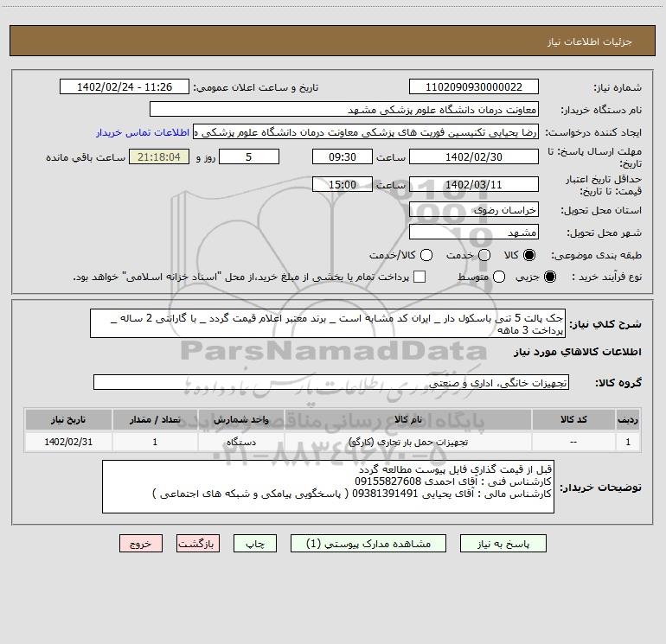Click the بازگشت back button

coord(198,544)
